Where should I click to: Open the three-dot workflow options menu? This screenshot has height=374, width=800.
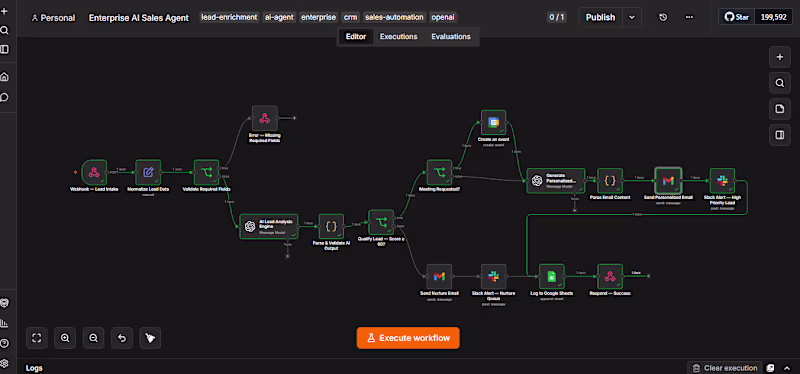pyautogui.click(x=689, y=17)
